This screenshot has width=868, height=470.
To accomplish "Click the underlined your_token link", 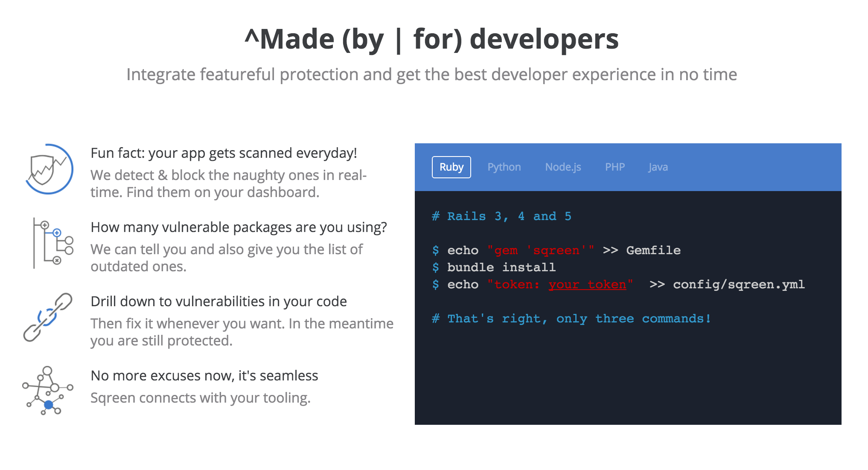I will 587,284.
